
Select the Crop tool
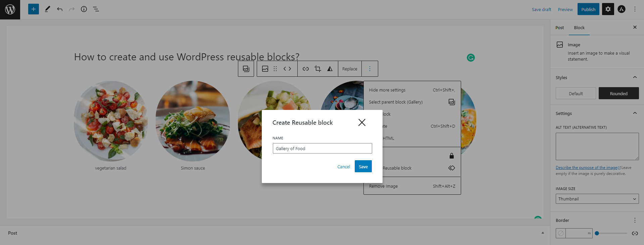[x=318, y=69]
